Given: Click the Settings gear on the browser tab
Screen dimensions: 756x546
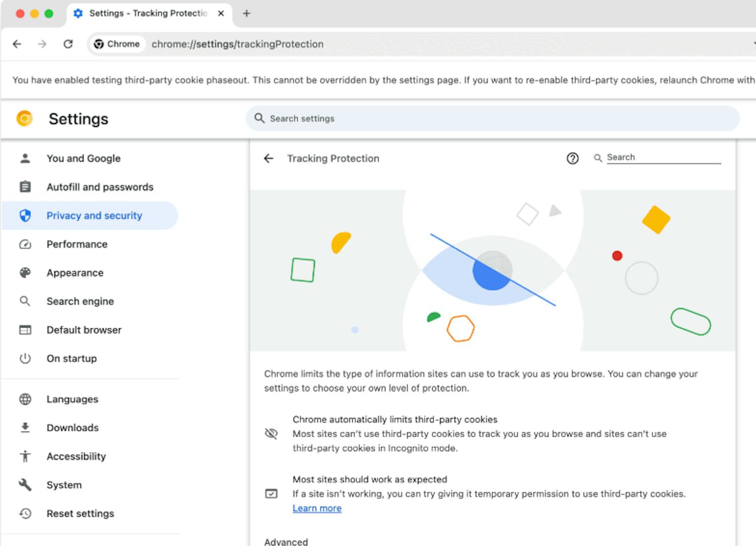Looking at the screenshot, I should click(78, 14).
